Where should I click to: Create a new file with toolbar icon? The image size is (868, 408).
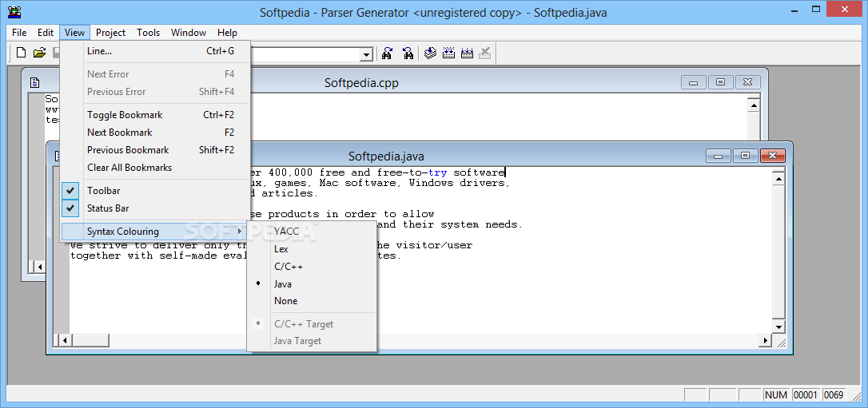coord(21,53)
